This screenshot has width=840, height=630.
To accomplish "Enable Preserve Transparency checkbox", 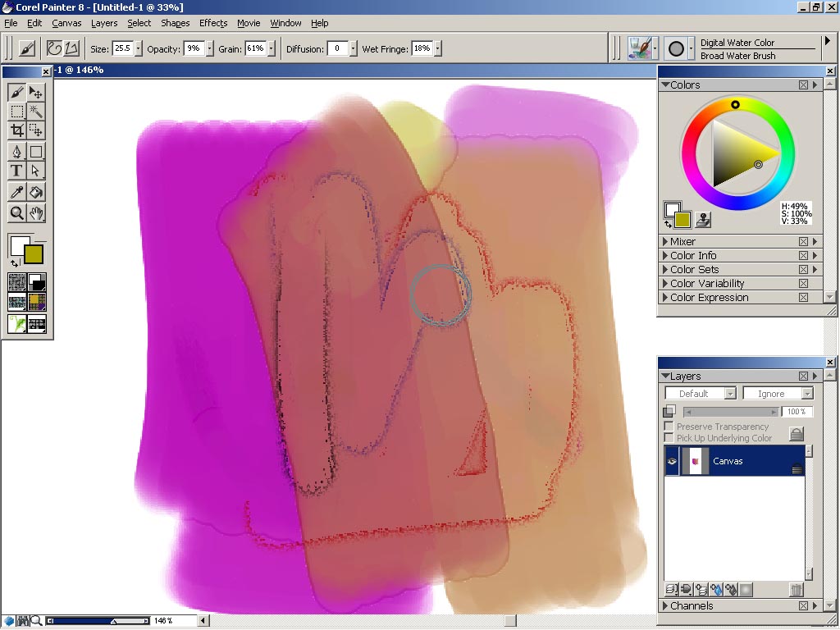I will point(669,427).
